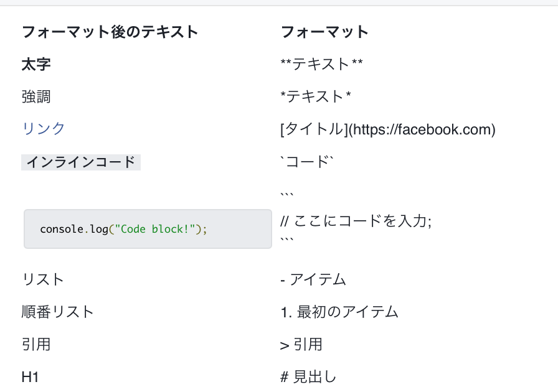
Task: Click the *テキスト* emphasis syntax example
Action: (x=316, y=96)
